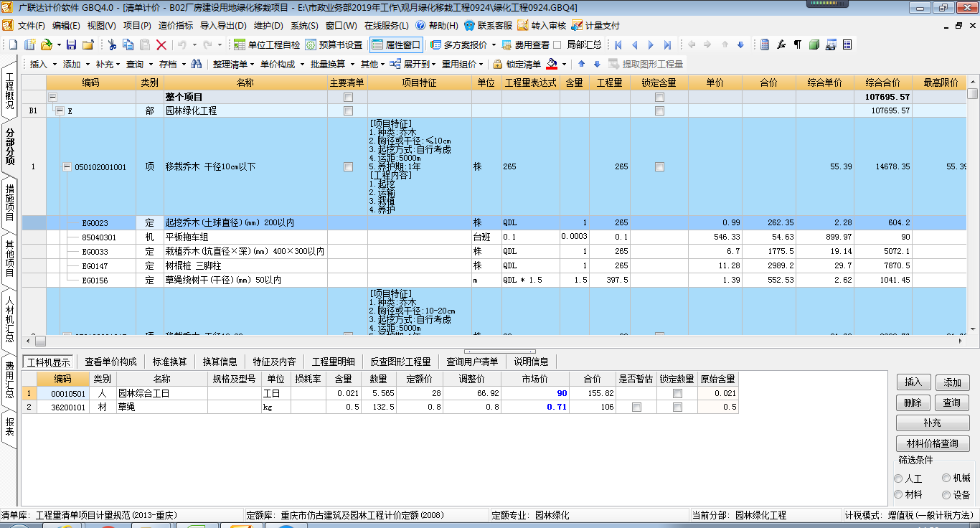Run 单位工程自检 check
This screenshot has width=980, height=528.
point(267,44)
